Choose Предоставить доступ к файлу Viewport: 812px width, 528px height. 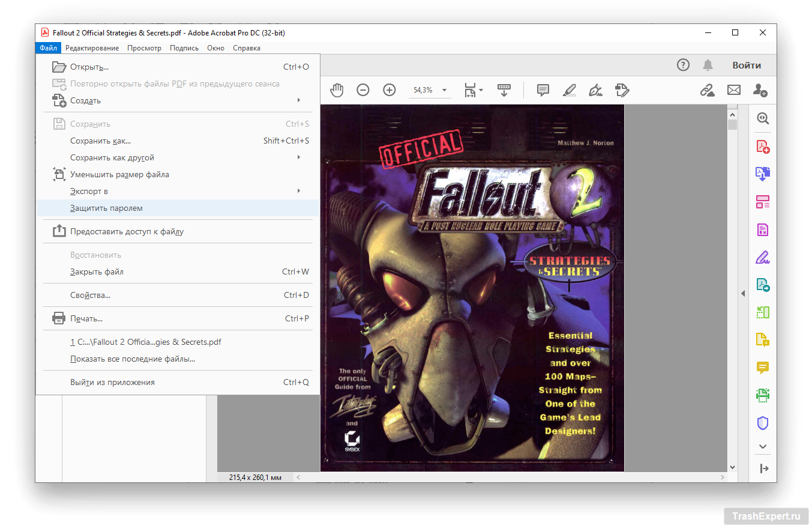(x=178, y=231)
